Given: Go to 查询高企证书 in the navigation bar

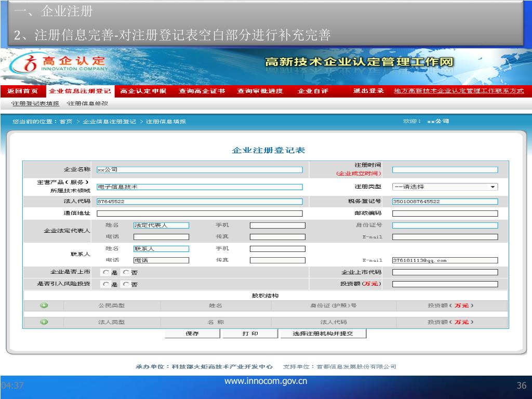Looking at the screenshot, I should click(202, 91).
